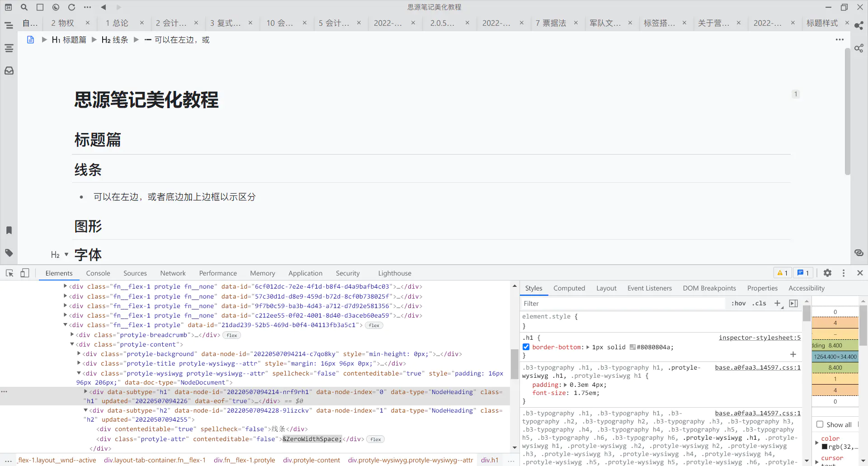
Task: Open the search magnifier icon in title bar
Action: pos(24,7)
